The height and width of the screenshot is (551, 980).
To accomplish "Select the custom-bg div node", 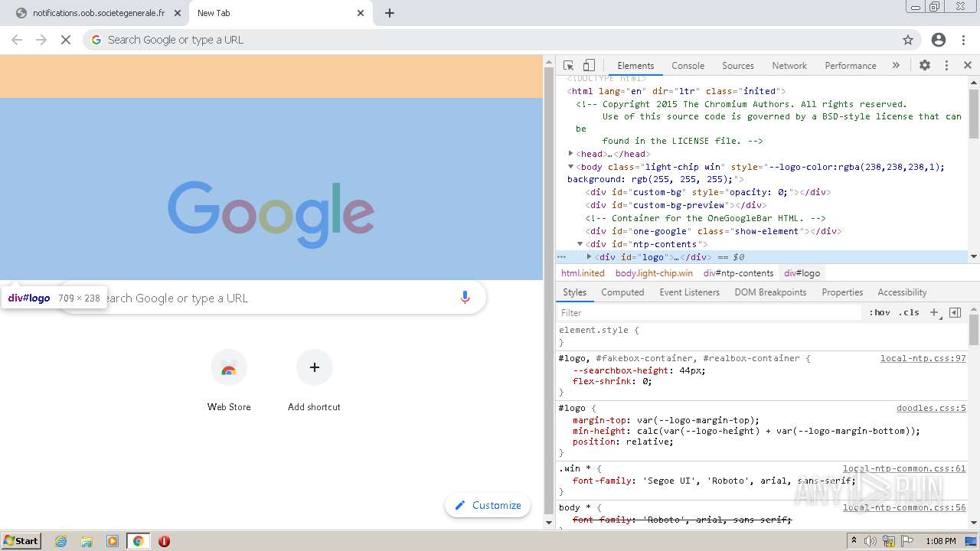I will coord(708,192).
